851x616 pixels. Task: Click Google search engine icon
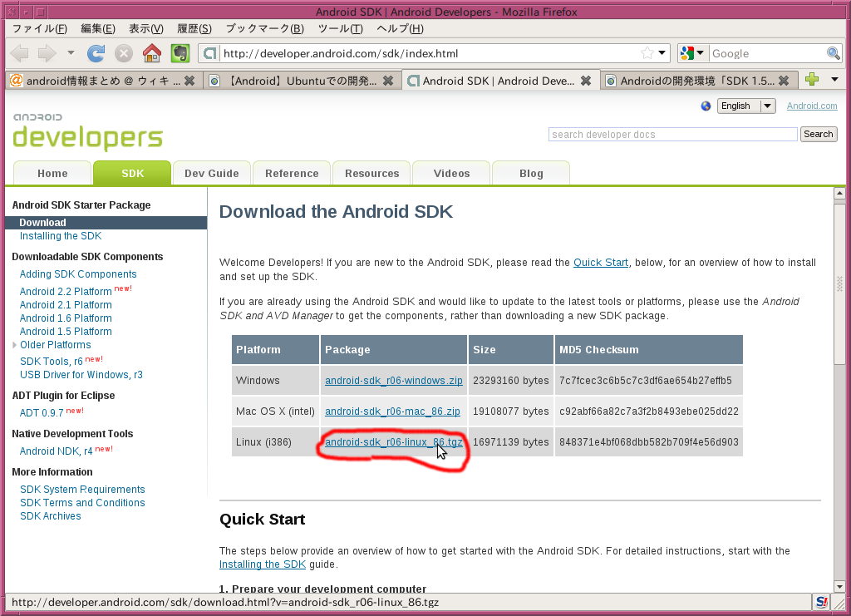click(687, 53)
